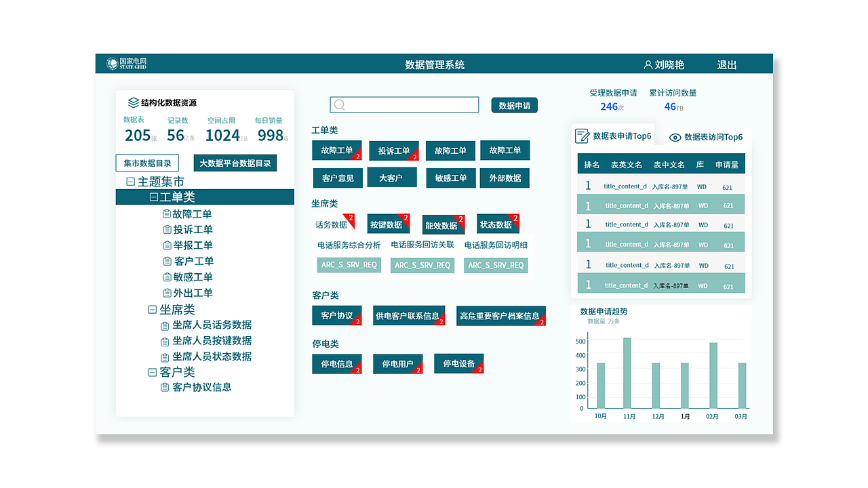Click the document icon next to 坐席人员话务数据

165,325
